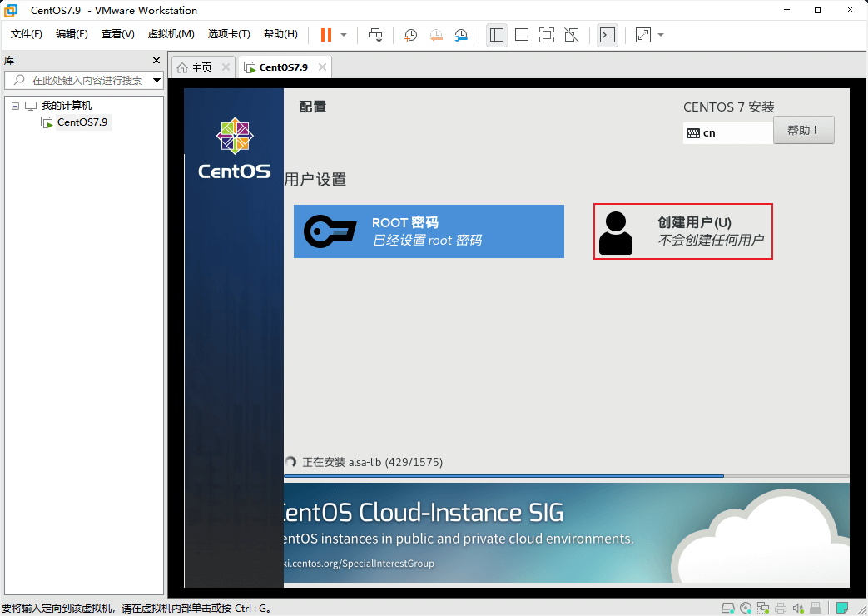Close the 库 library panel

(x=156, y=61)
